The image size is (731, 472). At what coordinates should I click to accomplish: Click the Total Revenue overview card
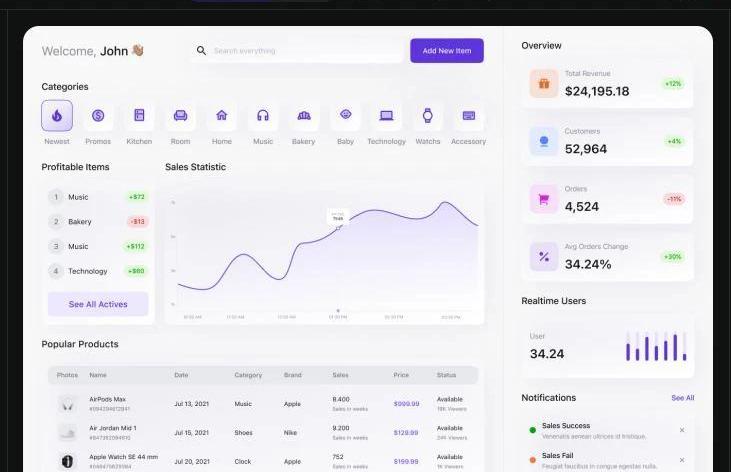[x=607, y=85]
